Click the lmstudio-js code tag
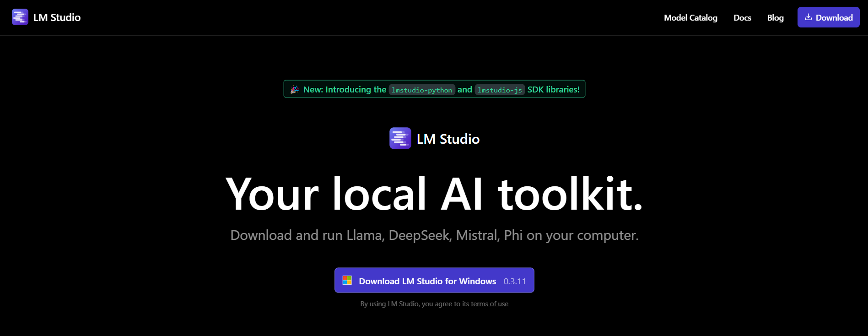 [x=500, y=90]
